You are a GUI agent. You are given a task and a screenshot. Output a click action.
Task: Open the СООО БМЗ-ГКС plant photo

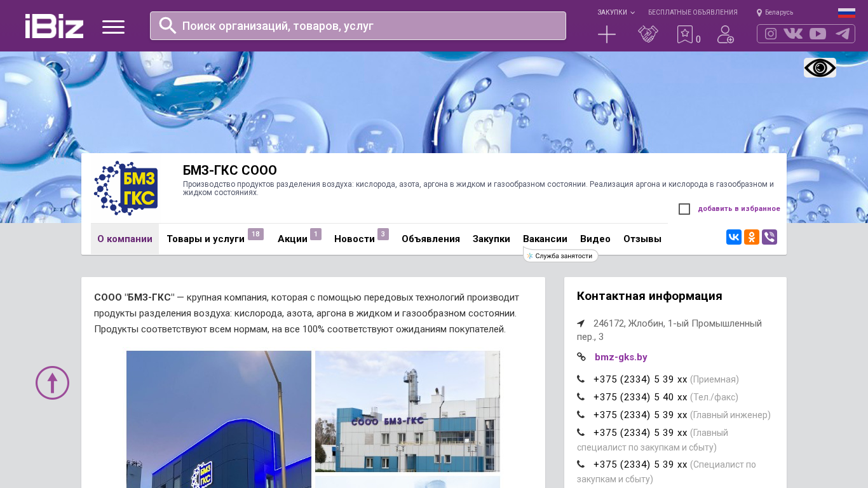tap(407, 411)
